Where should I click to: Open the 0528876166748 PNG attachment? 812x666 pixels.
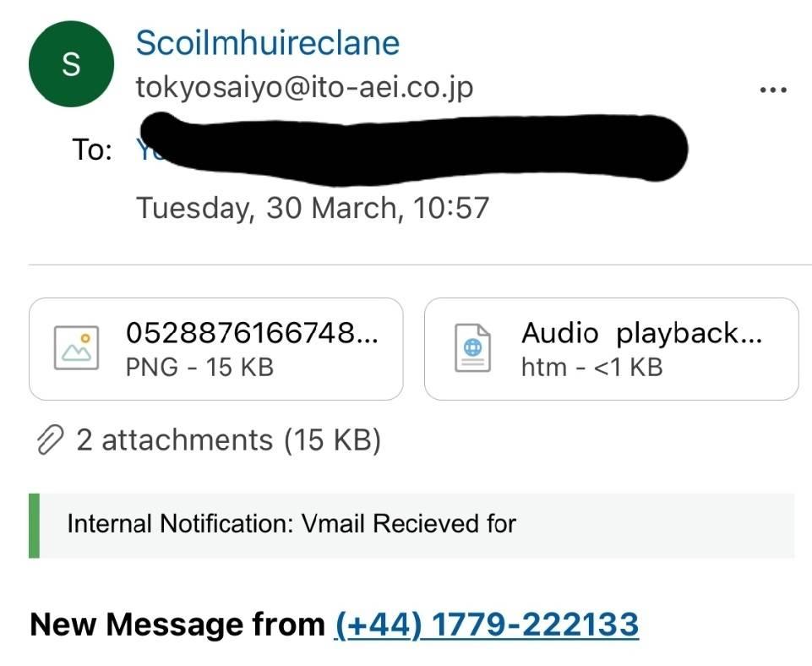[x=216, y=348]
